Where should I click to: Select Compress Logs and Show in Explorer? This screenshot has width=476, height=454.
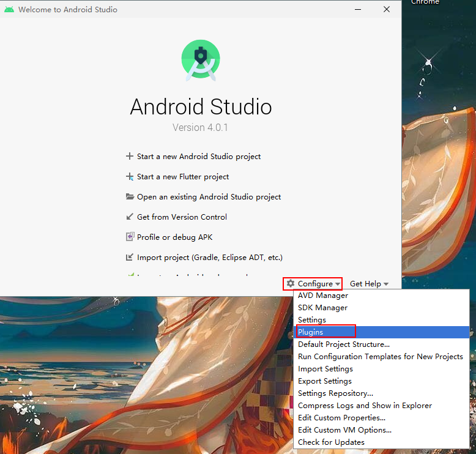(x=381, y=406)
